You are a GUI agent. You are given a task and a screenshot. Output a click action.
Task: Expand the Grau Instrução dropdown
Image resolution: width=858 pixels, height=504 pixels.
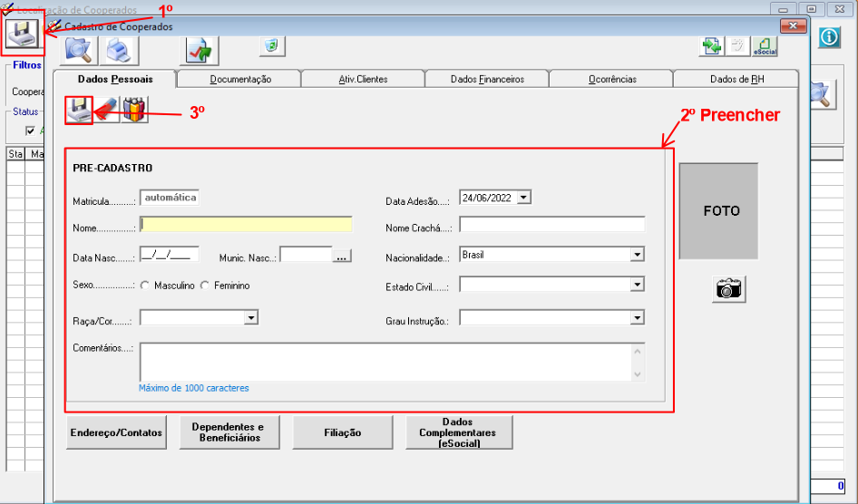(x=637, y=317)
